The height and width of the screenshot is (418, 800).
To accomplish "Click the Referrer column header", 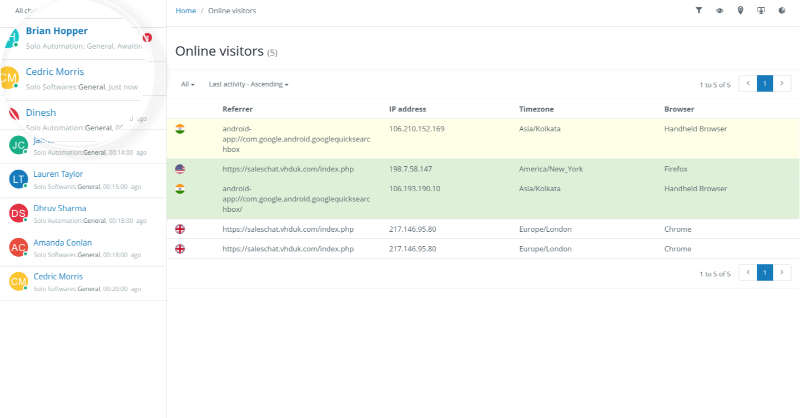I will pos(237,109).
